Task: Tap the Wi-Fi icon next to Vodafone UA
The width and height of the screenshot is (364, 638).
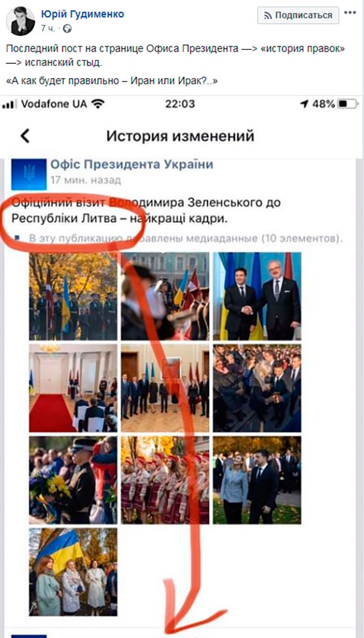Action: [x=97, y=104]
